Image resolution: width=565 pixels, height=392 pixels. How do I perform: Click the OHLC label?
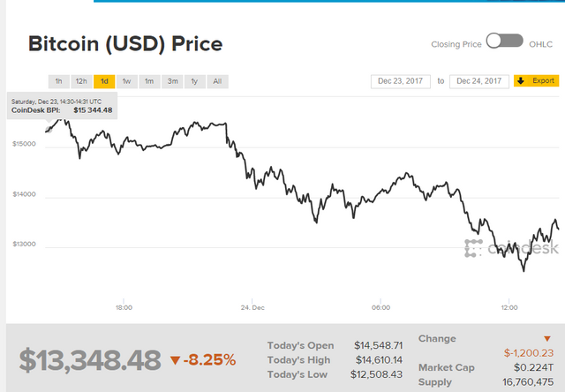point(540,43)
